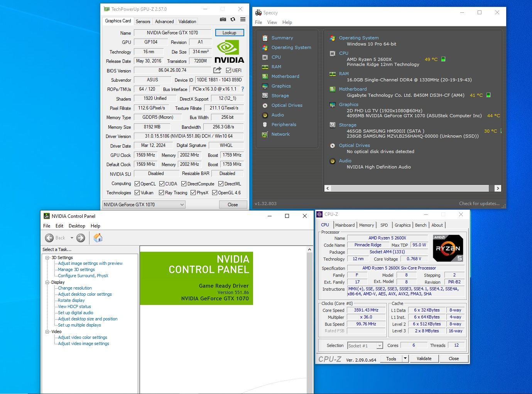Click the Speccy scrollbar right arrow
Image resolution: width=532 pixels, height=394 pixels.
click(x=498, y=188)
